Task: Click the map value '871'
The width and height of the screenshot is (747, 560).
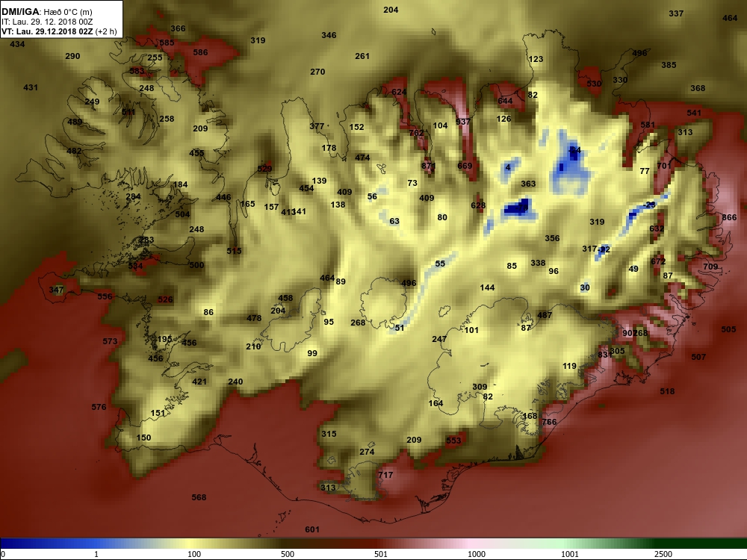Action: pos(429,167)
